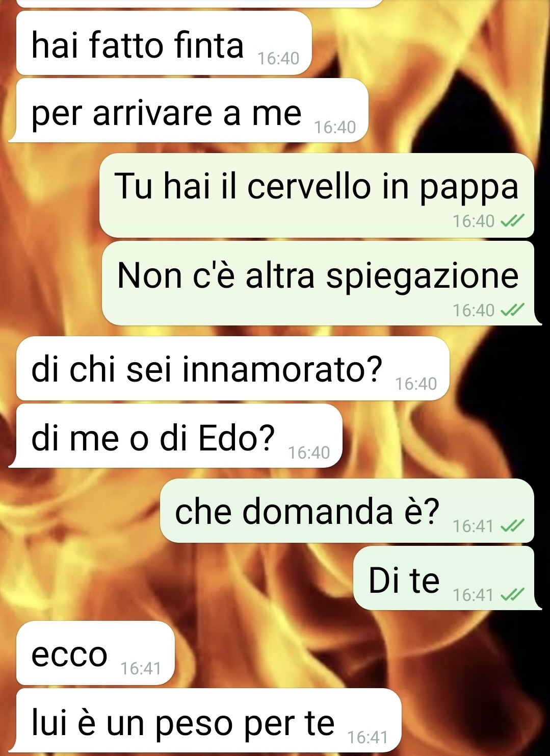
Task: Tap the read checkmarks beside 'che domanda è?'
Action: [512, 526]
